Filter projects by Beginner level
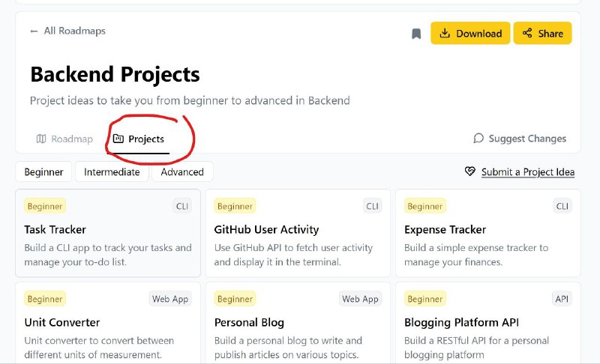600x364 pixels. [43, 172]
